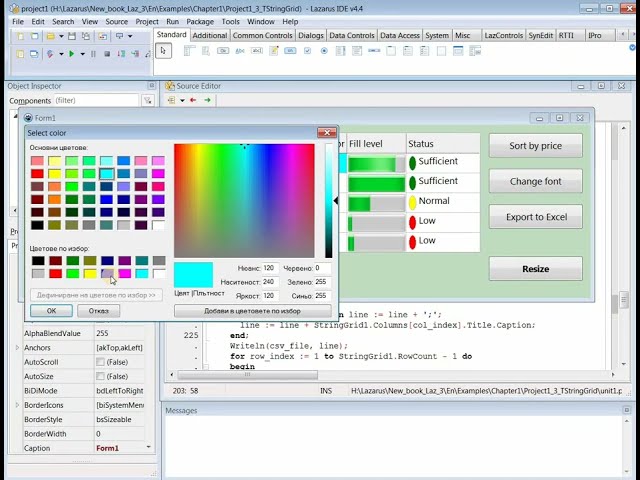Click green forward arrow in Source Editor

pyautogui.click(x=207, y=100)
